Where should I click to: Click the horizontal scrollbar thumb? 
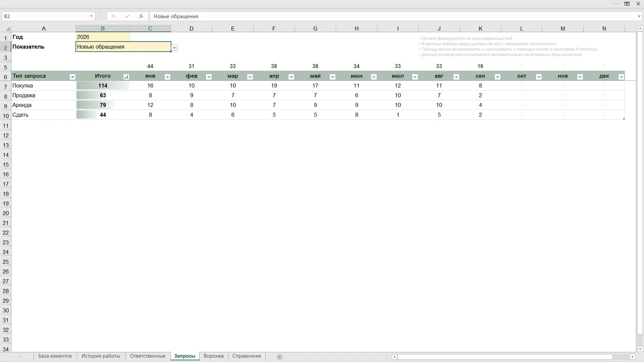click(x=505, y=357)
